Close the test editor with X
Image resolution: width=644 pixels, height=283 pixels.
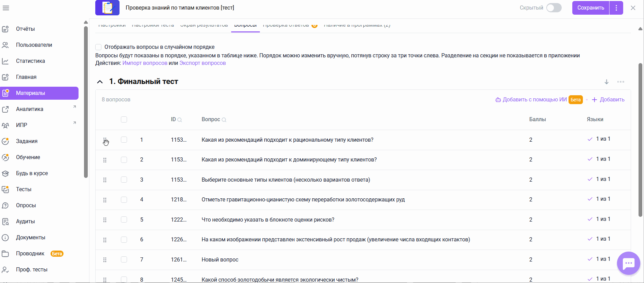[x=633, y=8]
